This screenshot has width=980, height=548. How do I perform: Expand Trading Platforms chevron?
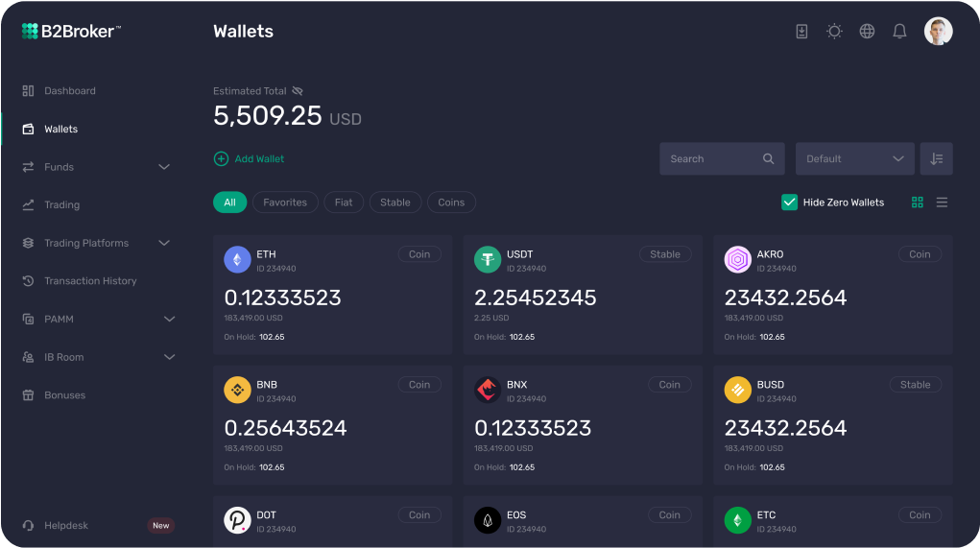[164, 243]
